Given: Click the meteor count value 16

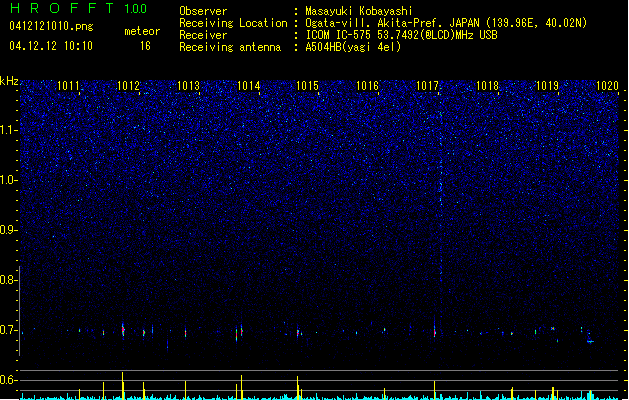Looking at the screenshot, I should pyautogui.click(x=145, y=46).
